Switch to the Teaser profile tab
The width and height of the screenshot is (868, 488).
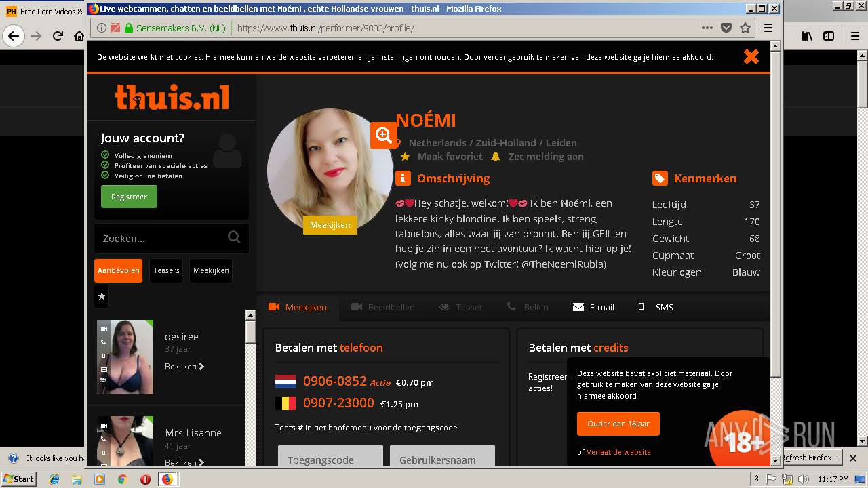click(461, 307)
